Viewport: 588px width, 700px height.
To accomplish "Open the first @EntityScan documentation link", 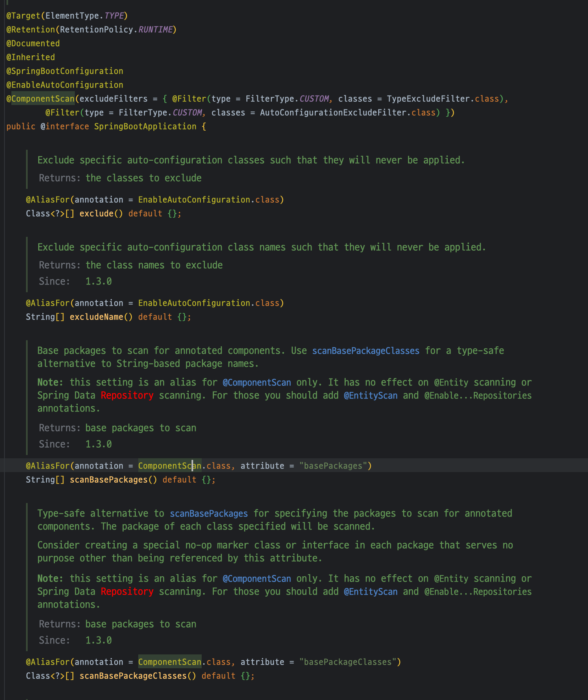I will [370, 396].
